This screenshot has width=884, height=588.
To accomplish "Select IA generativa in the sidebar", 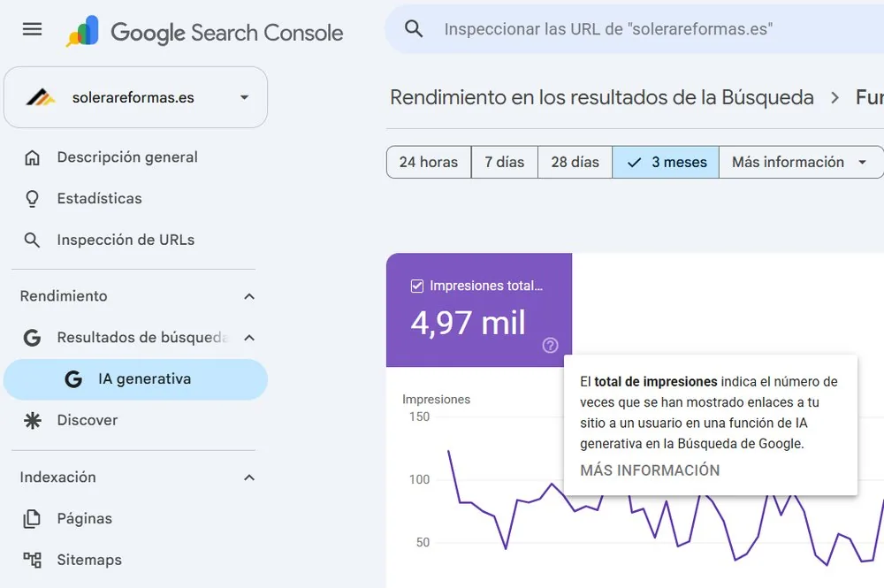I will click(x=135, y=378).
